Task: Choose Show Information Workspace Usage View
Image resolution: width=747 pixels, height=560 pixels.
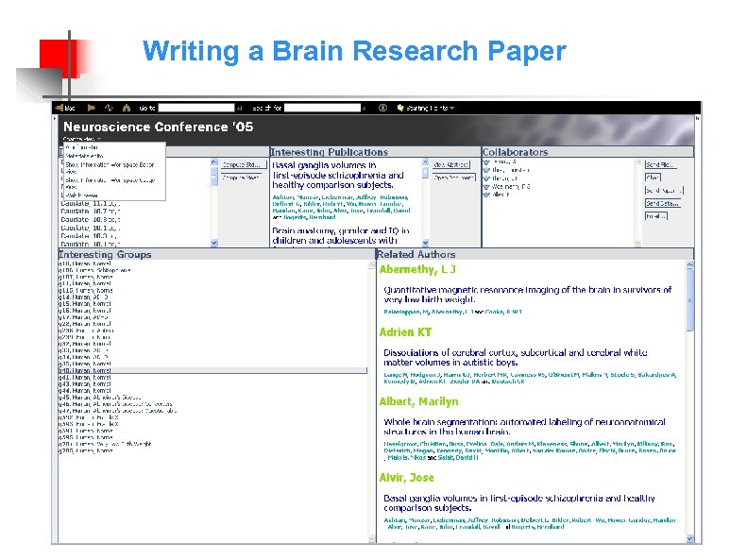Action: [110, 183]
